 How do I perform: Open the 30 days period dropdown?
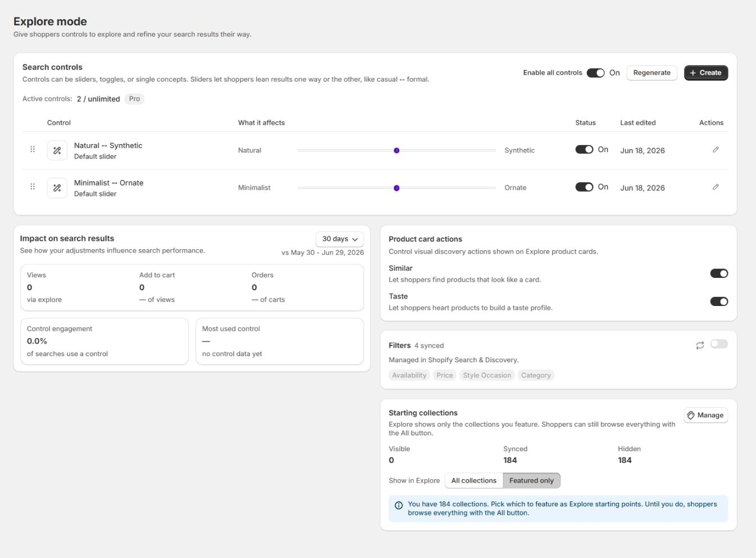coord(339,239)
